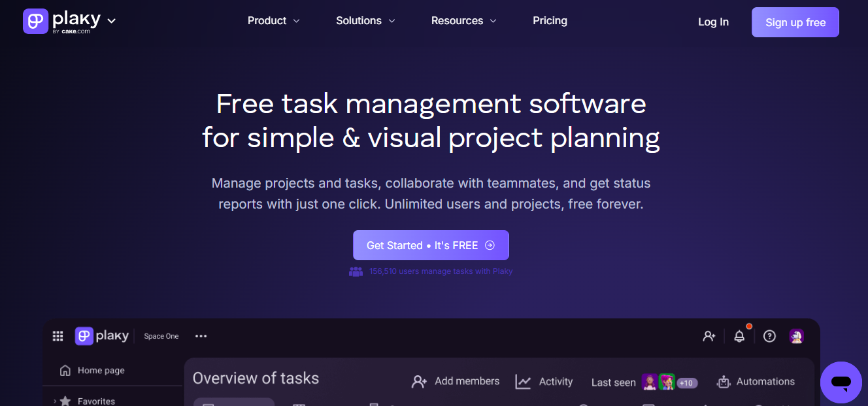Click Get Started • It's FREE button
This screenshot has width=868, height=406.
pyautogui.click(x=431, y=245)
